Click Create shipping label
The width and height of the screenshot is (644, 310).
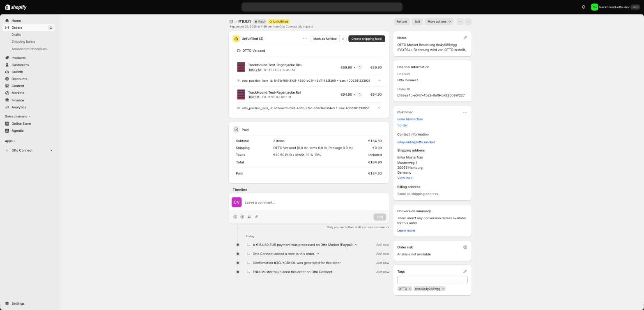click(x=367, y=39)
